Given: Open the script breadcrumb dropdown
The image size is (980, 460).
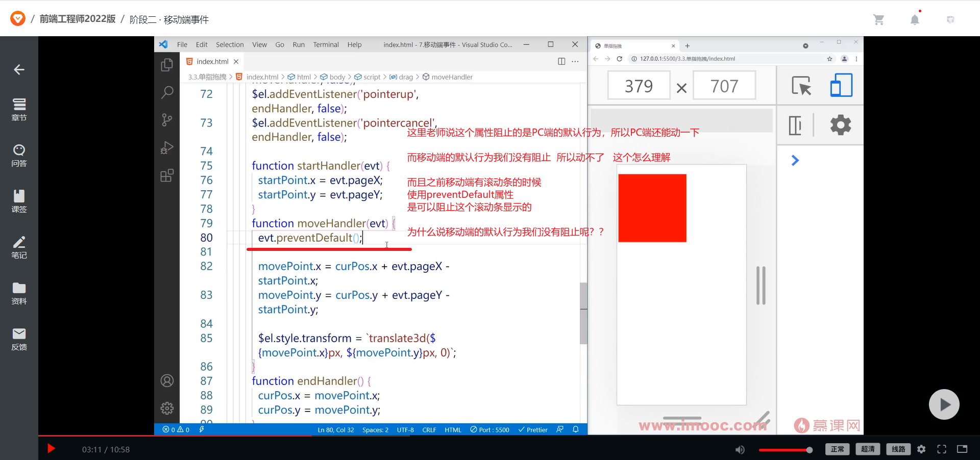Looking at the screenshot, I should click(367, 77).
